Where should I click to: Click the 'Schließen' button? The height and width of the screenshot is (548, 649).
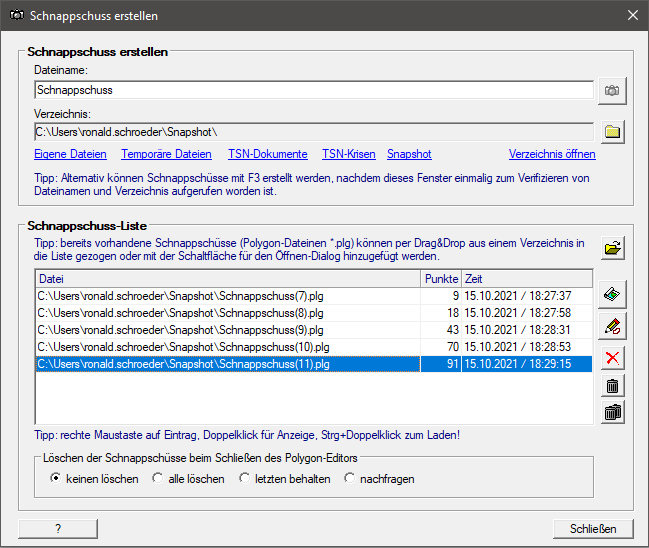(593, 529)
